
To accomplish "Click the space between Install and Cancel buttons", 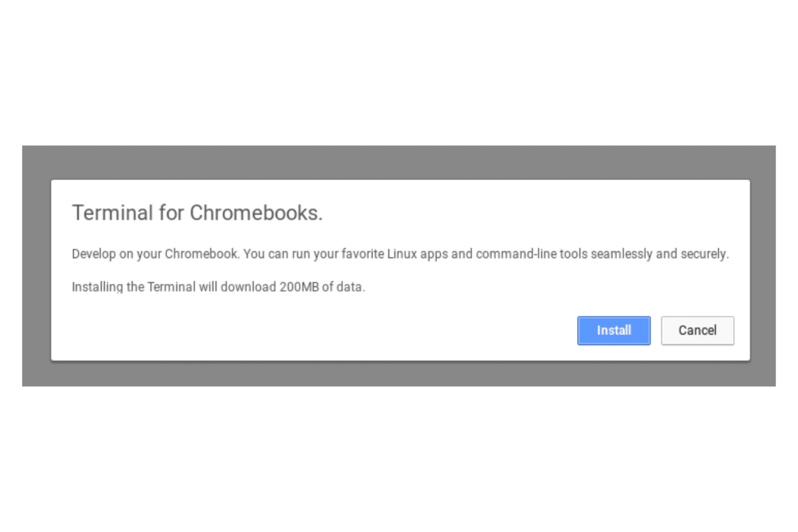I will [x=656, y=330].
